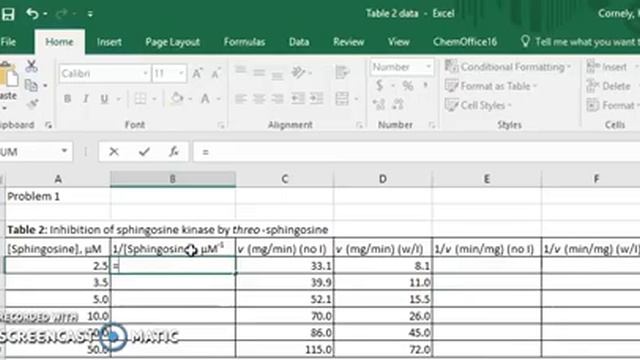Select Middle Align icon
The width and height of the screenshot is (640, 360).
pyautogui.click(x=259, y=73)
